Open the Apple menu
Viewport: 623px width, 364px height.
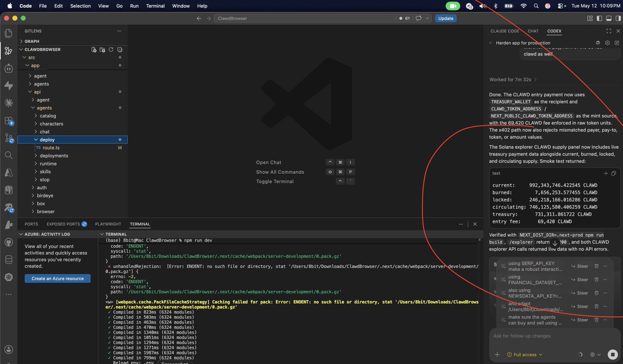[x=9, y=6]
